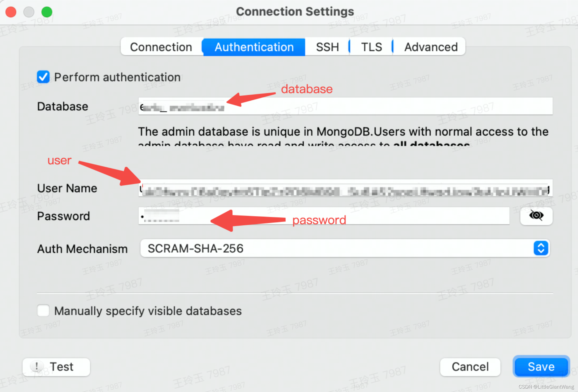Click the yellow minimize traffic light
Image resolution: width=578 pixels, height=392 pixels.
point(29,12)
